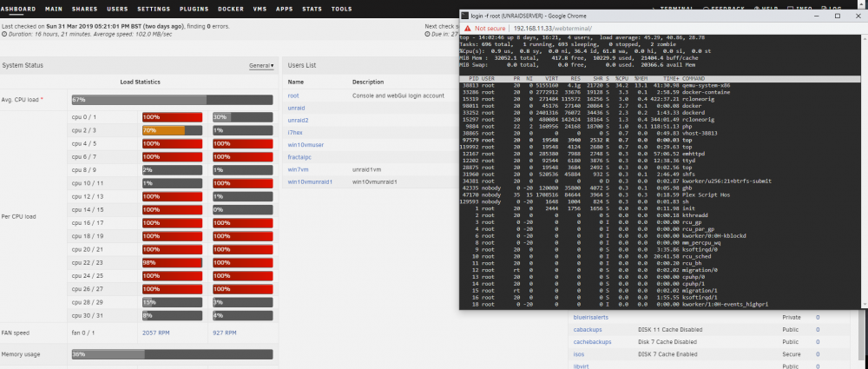Viewport: 868px width, 369px height.
Task: Click the emhttpd process row
Action: [660, 154]
